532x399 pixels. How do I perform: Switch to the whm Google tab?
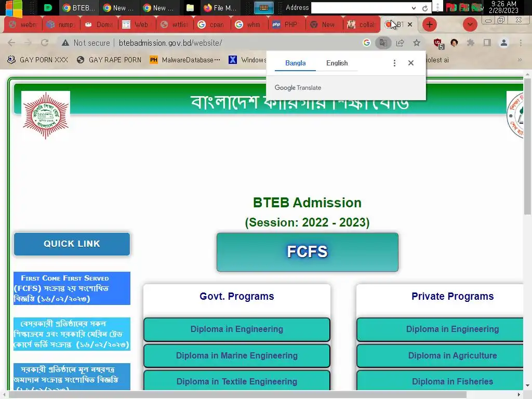coord(248,24)
